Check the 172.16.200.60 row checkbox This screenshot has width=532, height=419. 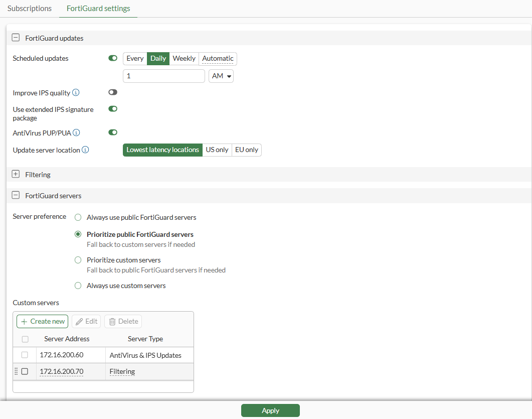click(x=25, y=355)
